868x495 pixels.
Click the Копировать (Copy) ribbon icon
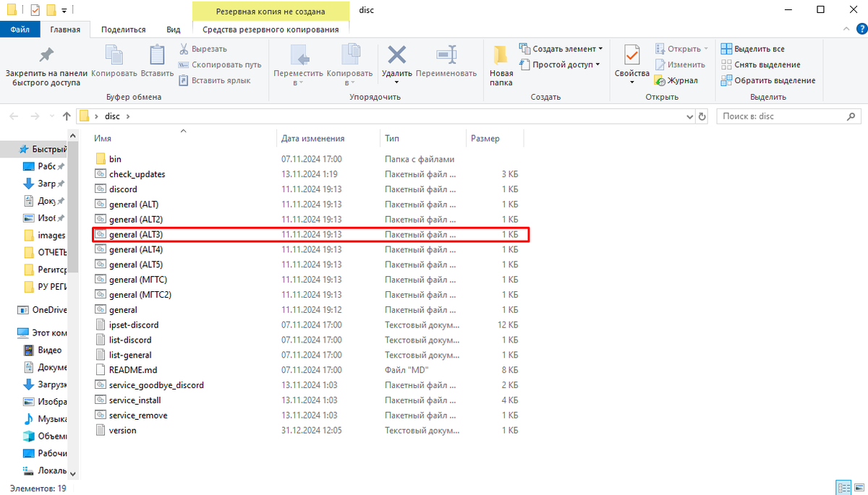pos(114,56)
